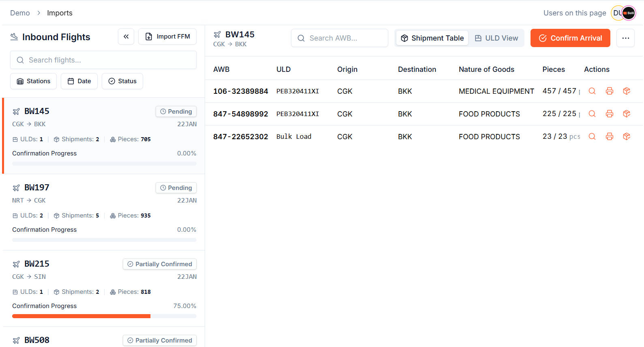This screenshot has height=347, width=644.
Task: Collapse the Inbound Flights panel
Action: (x=126, y=37)
